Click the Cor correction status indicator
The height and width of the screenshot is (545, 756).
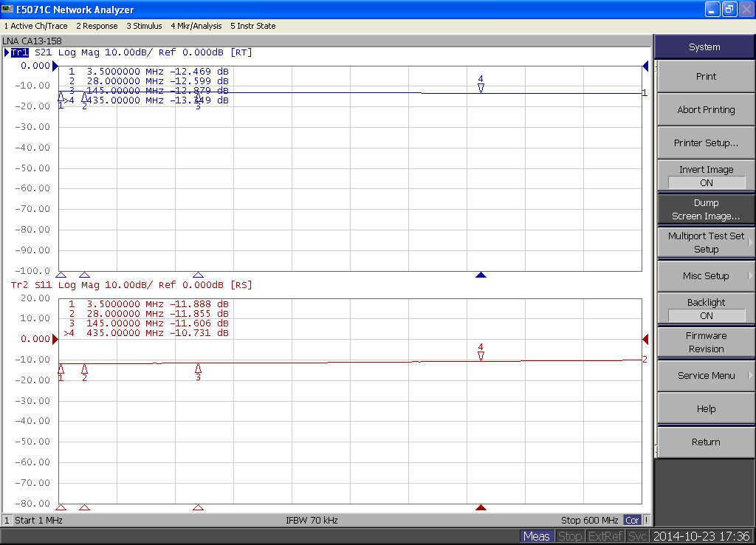[x=633, y=520]
